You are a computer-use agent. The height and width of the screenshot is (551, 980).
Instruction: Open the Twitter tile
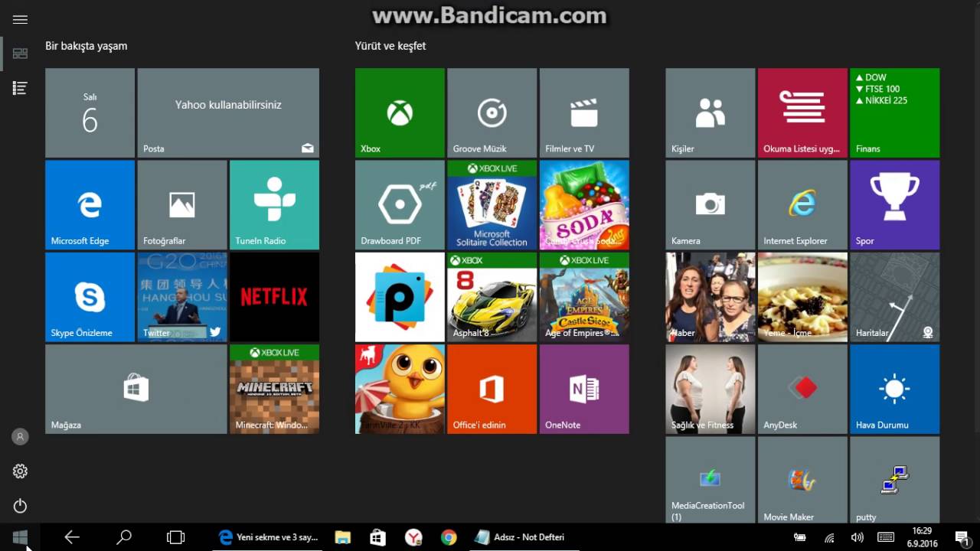[182, 297]
